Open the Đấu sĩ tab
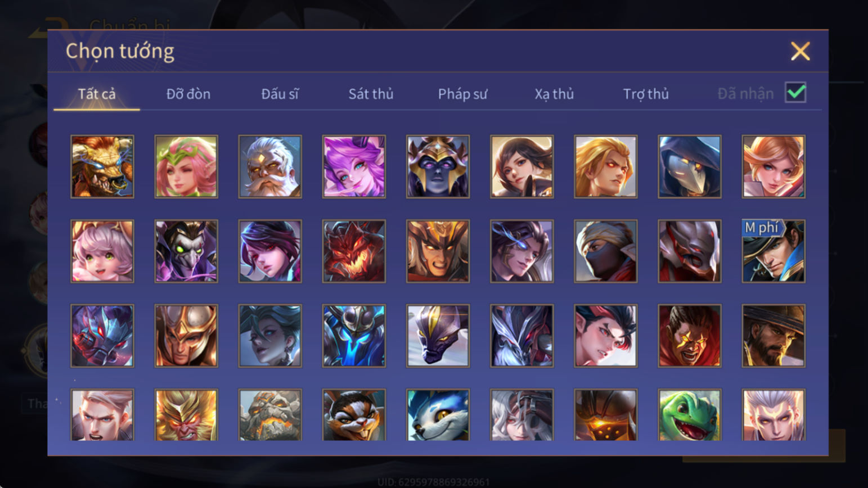 280,94
